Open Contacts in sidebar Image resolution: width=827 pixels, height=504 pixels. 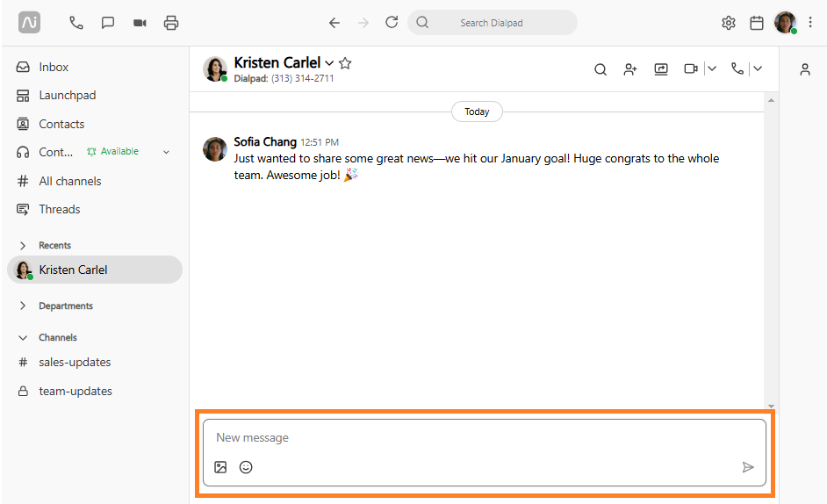(50, 124)
